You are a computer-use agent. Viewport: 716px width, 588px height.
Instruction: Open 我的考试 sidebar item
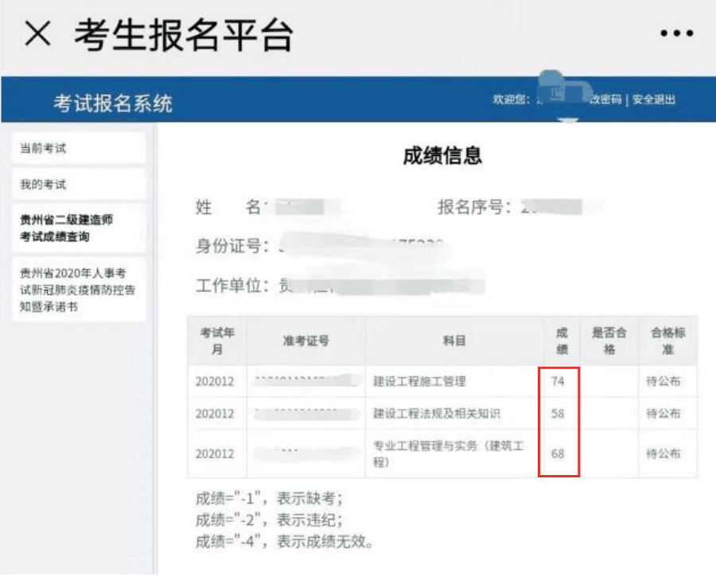coord(79,185)
